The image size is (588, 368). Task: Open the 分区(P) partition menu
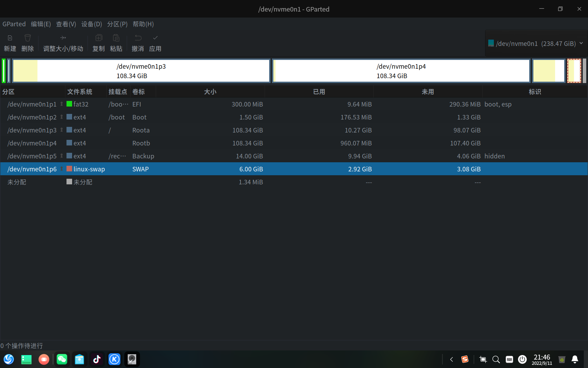117,24
